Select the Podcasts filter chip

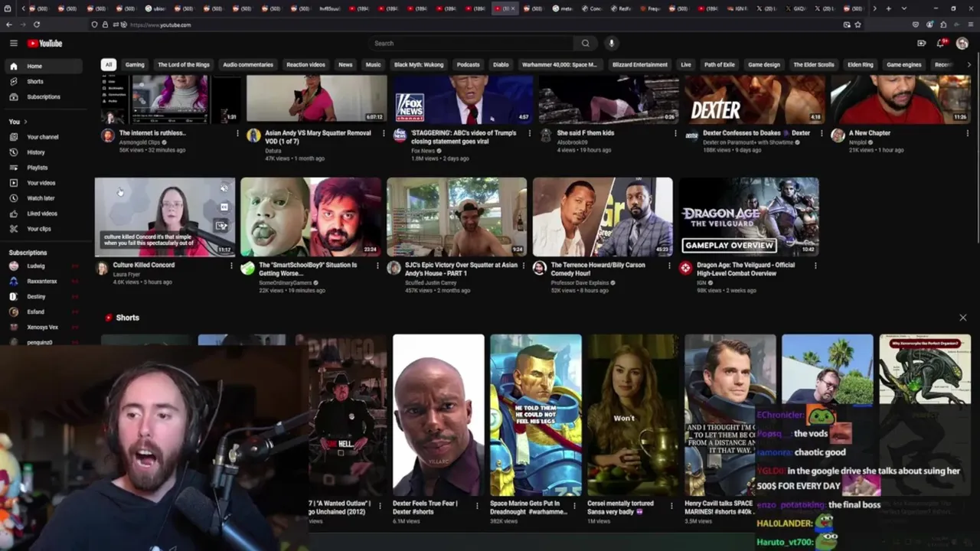468,65
